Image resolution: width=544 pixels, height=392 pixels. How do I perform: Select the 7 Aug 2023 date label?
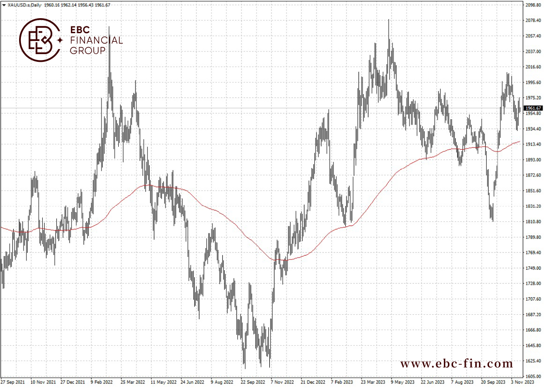click(462, 382)
